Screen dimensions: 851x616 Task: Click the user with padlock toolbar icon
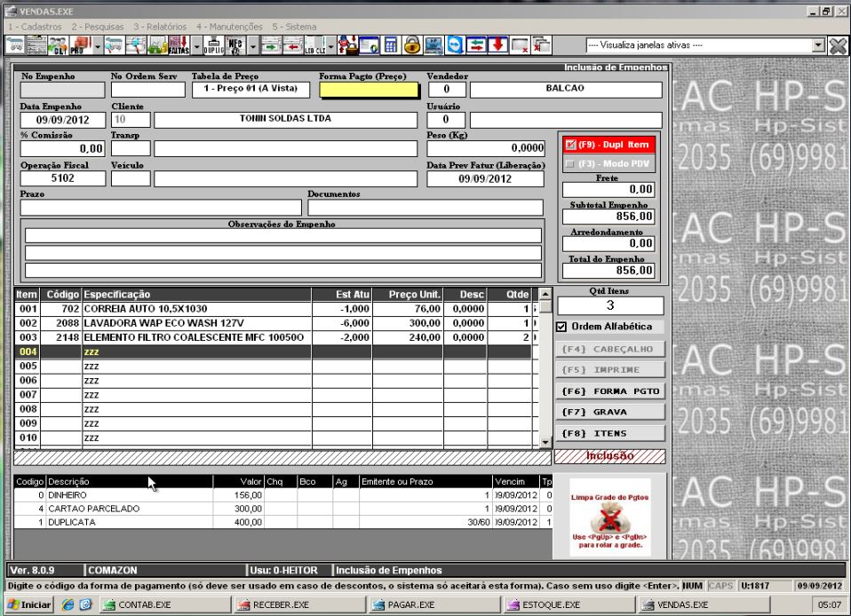pos(348,45)
